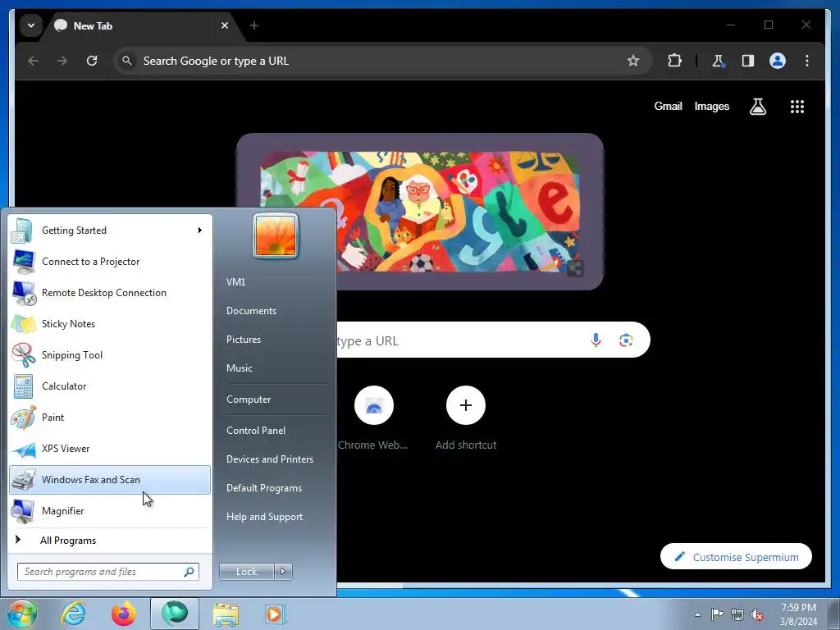Viewport: 840px width, 630px height.
Task: Click the browser reload icon
Action: point(92,61)
